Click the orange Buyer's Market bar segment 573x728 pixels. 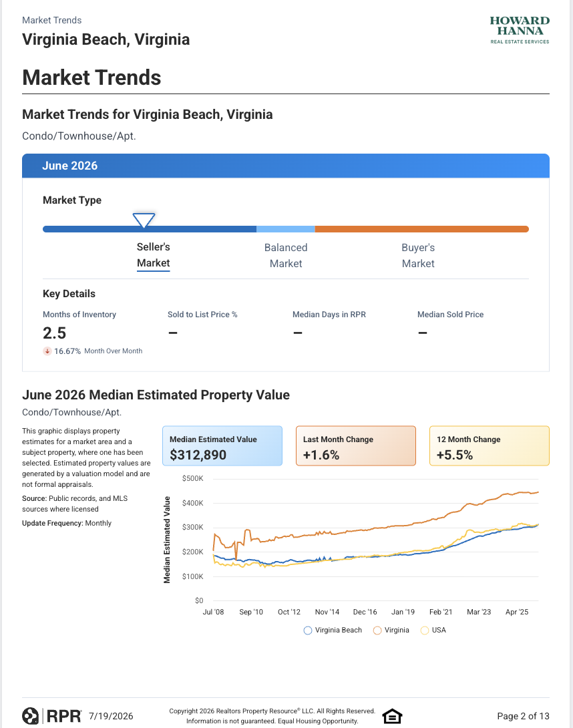click(421, 229)
